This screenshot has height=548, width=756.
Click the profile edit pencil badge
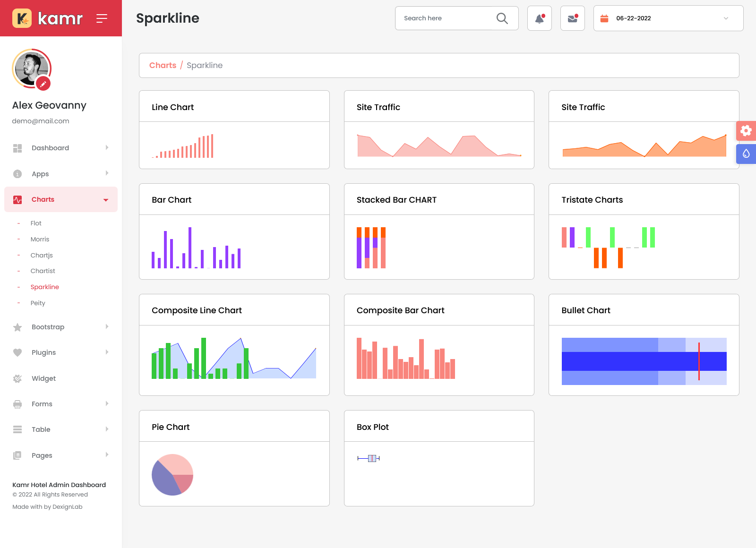click(x=43, y=84)
